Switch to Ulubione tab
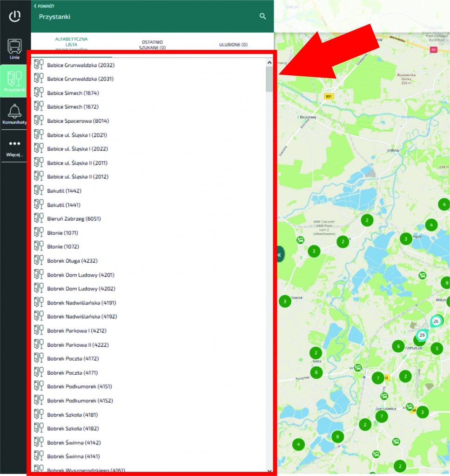 tap(233, 45)
